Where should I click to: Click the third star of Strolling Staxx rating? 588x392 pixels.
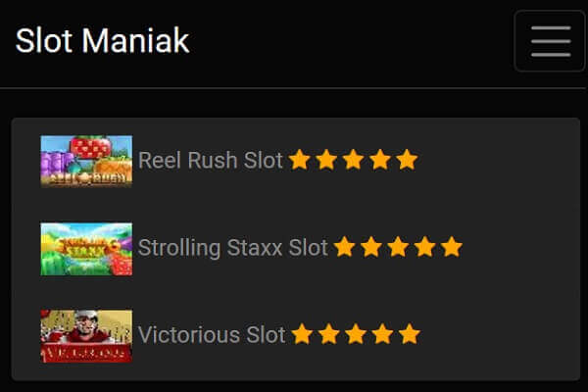[x=398, y=247]
